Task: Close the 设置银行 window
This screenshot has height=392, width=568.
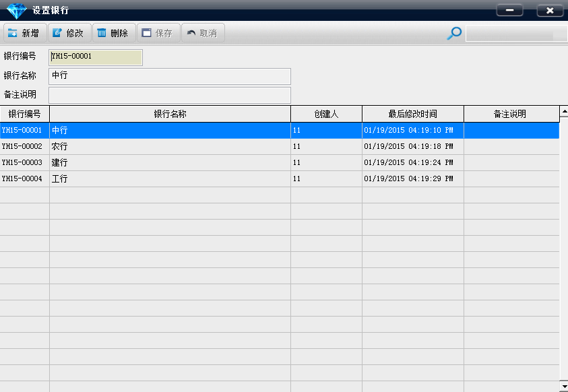Action: pos(550,10)
